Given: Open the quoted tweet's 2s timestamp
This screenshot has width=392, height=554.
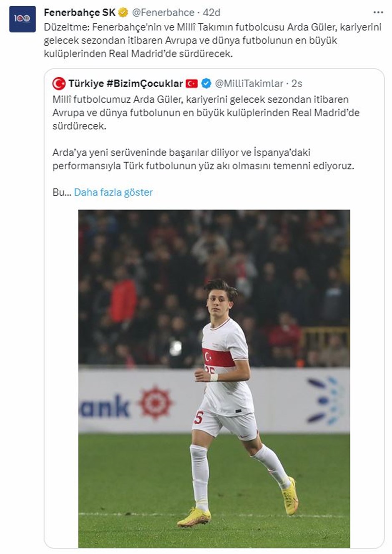Looking at the screenshot, I should pyautogui.click(x=297, y=84).
